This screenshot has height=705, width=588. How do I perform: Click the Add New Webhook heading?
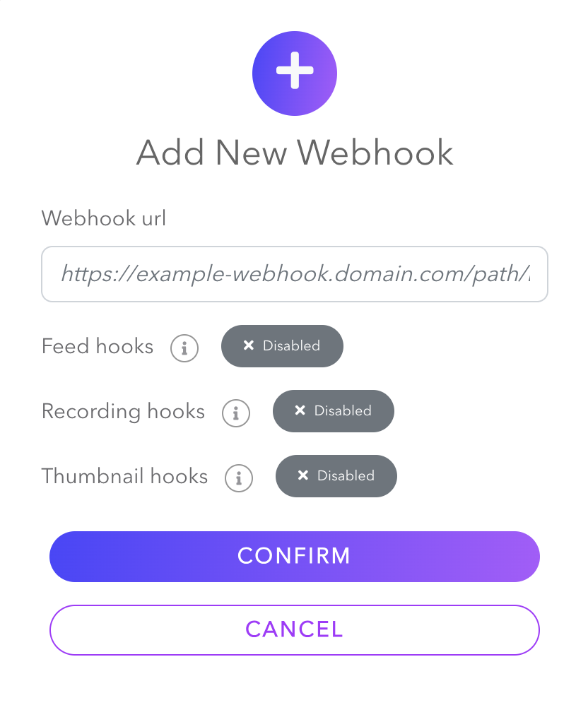(295, 153)
